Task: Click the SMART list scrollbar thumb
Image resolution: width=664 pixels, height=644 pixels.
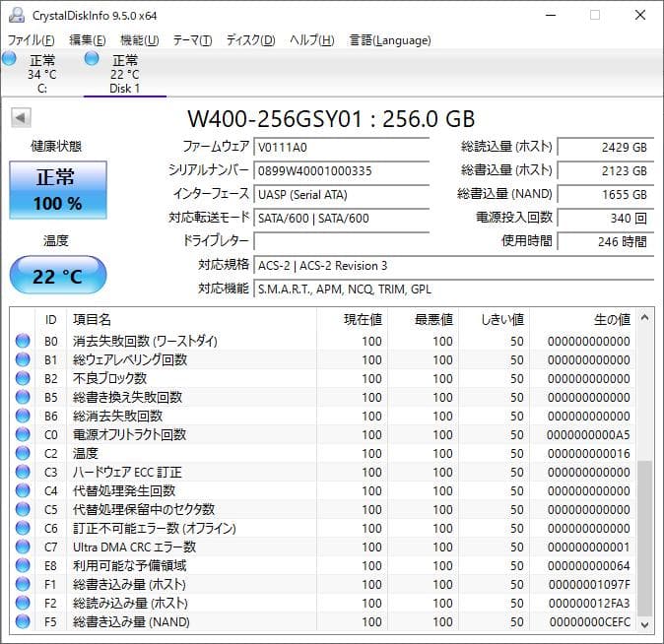Action: (x=644, y=539)
